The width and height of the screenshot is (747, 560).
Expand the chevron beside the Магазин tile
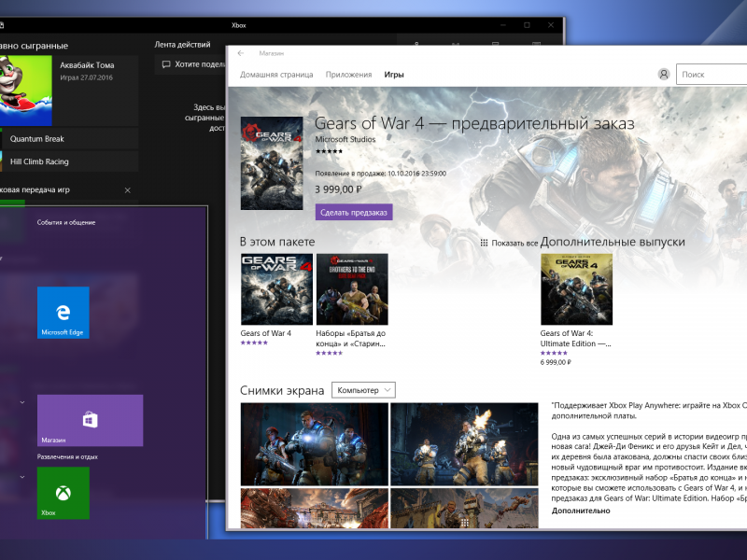(x=22, y=403)
